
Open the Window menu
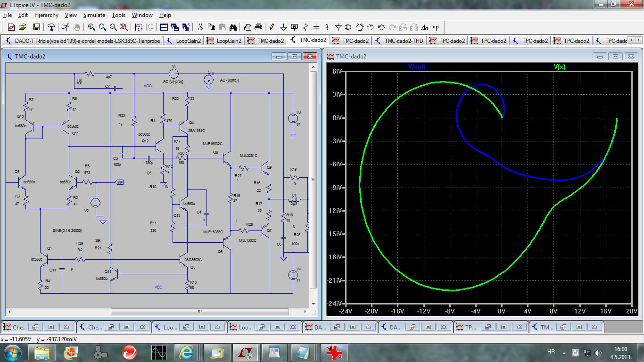142,15
